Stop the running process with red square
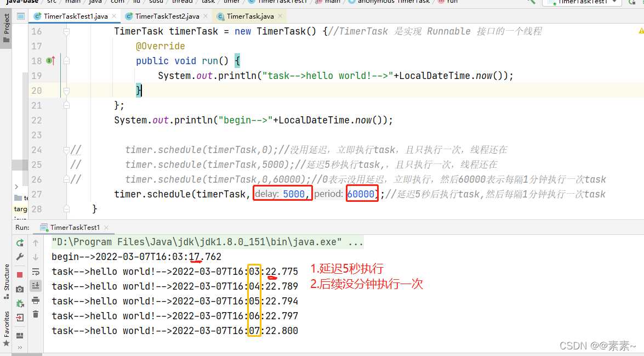Screen dimensions: 644x356 (x=20, y=275)
